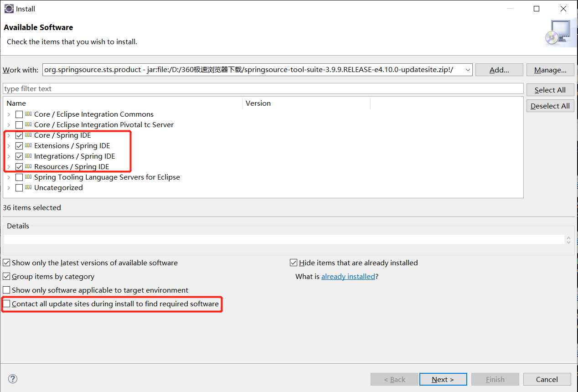Click the category icon beside Extensions / Spring IDE
Image resolution: width=578 pixels, height=392 pixels.
28,145
